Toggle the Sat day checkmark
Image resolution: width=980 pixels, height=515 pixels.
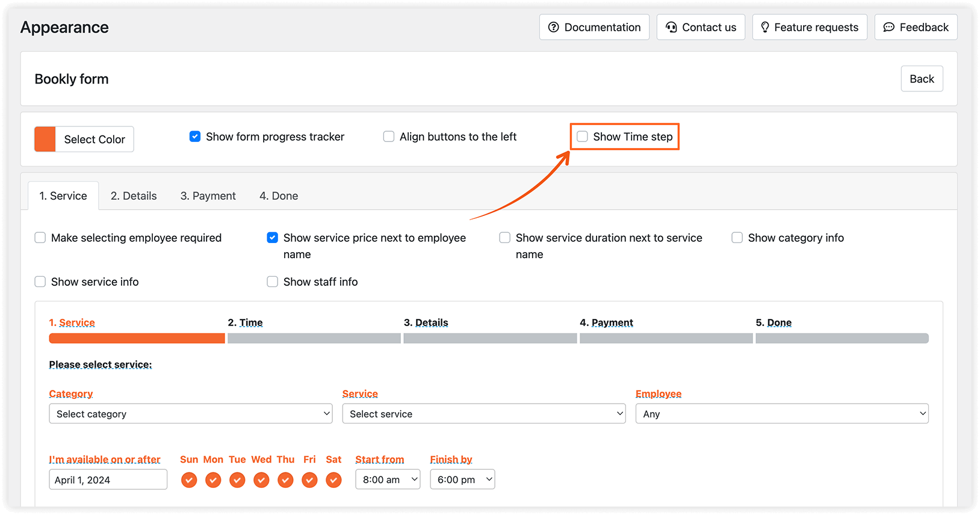pyautogui.click(x=333, y=480)
